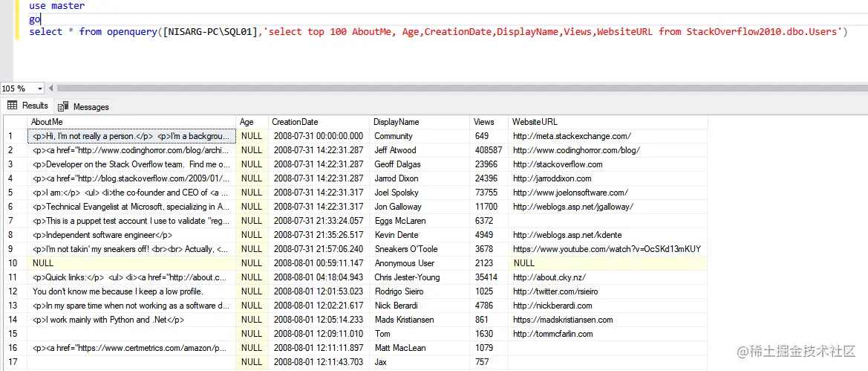Click DisplayName cell 'Anonymous User'

pyautogui.click(x=420, y=263)
